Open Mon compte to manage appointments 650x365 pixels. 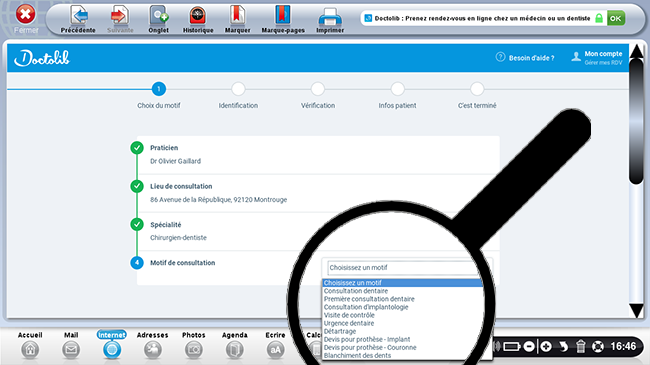coord(597,58)
